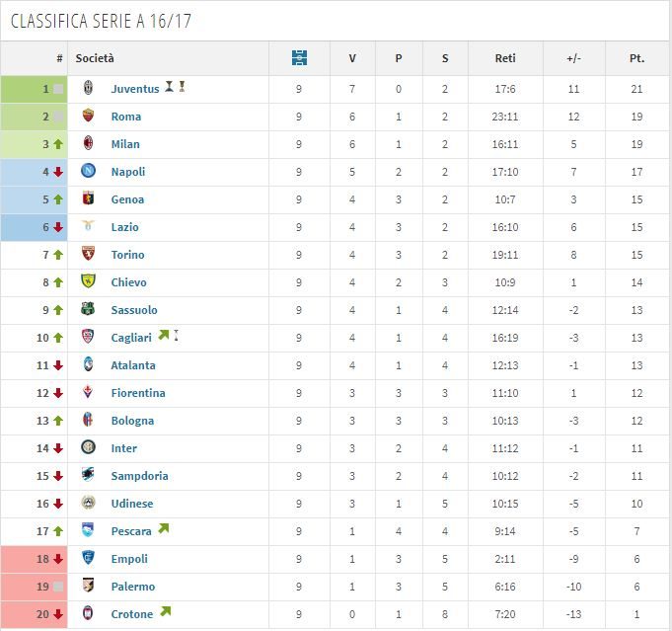Open the Sassuolo team link

coord(134,310)
